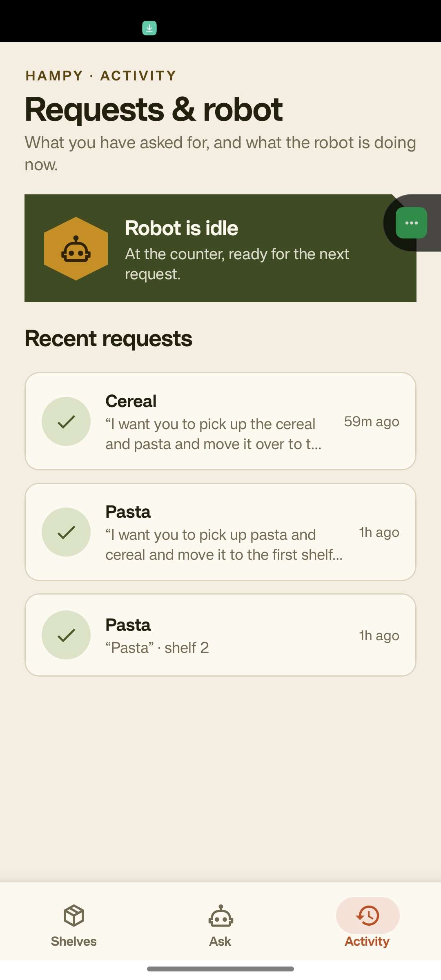Open the "Pasta" · shelf 2 request
This screenshot has height=980, width=441.
click(220, 635)
